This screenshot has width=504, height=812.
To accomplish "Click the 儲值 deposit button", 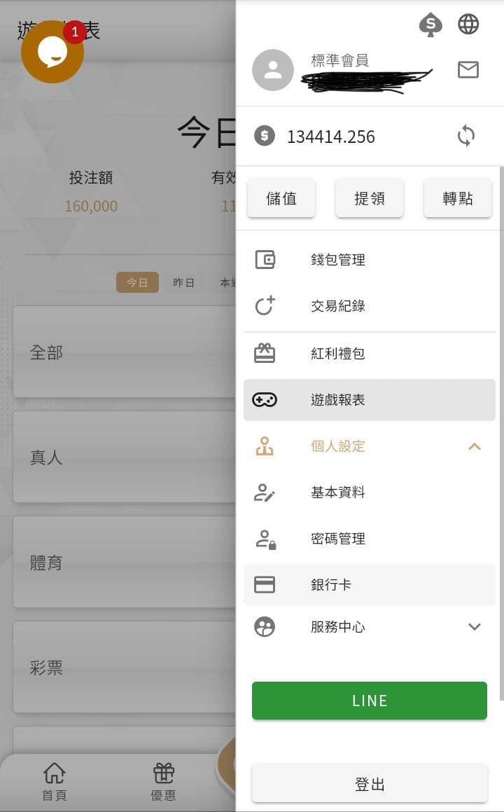I will click(x=281, y=198).
